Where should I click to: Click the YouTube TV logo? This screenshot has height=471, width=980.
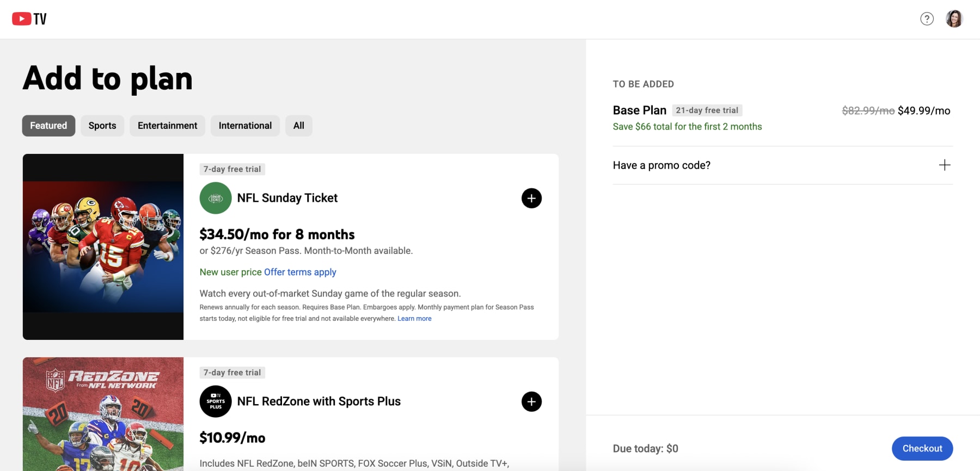[x=29, y=19]
